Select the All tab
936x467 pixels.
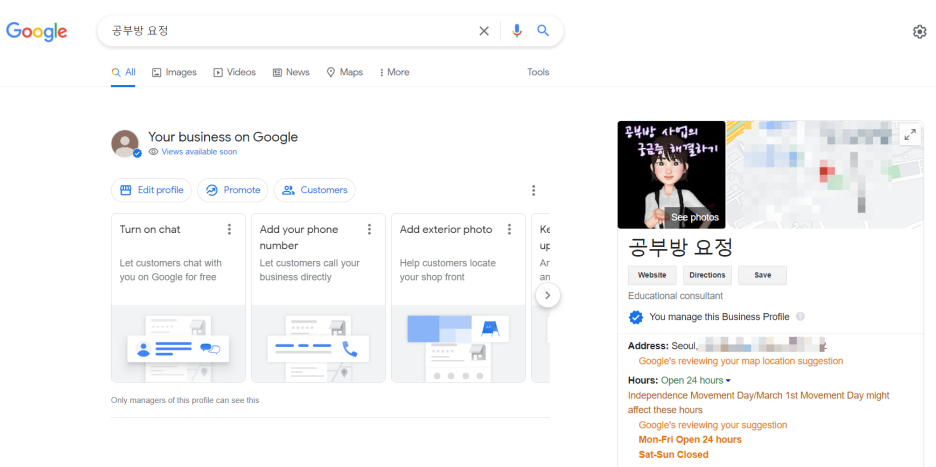tap(124, 72)
